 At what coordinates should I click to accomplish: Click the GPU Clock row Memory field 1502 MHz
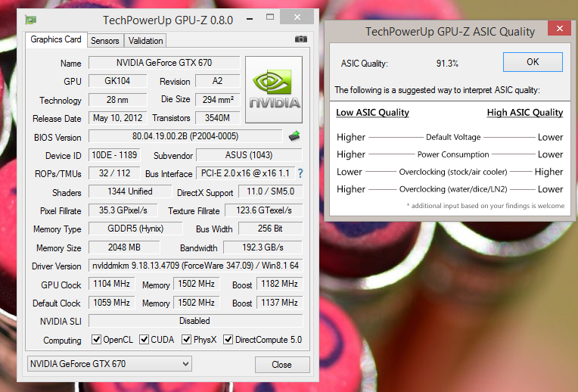[197, 284]
